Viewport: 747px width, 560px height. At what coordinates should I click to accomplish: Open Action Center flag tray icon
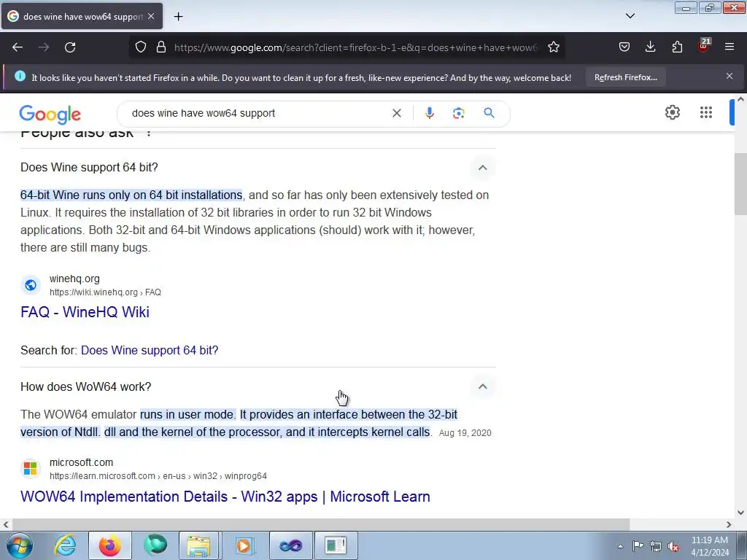[x=638, y=545]
